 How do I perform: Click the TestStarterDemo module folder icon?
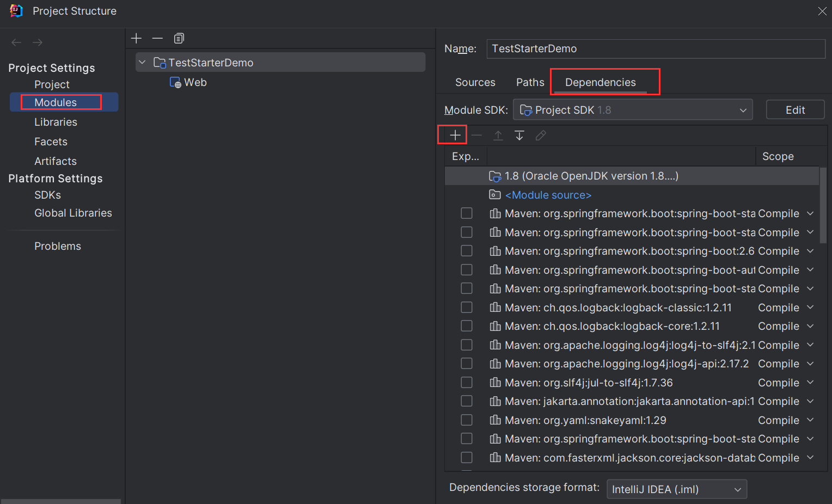(x=160, y=63)
